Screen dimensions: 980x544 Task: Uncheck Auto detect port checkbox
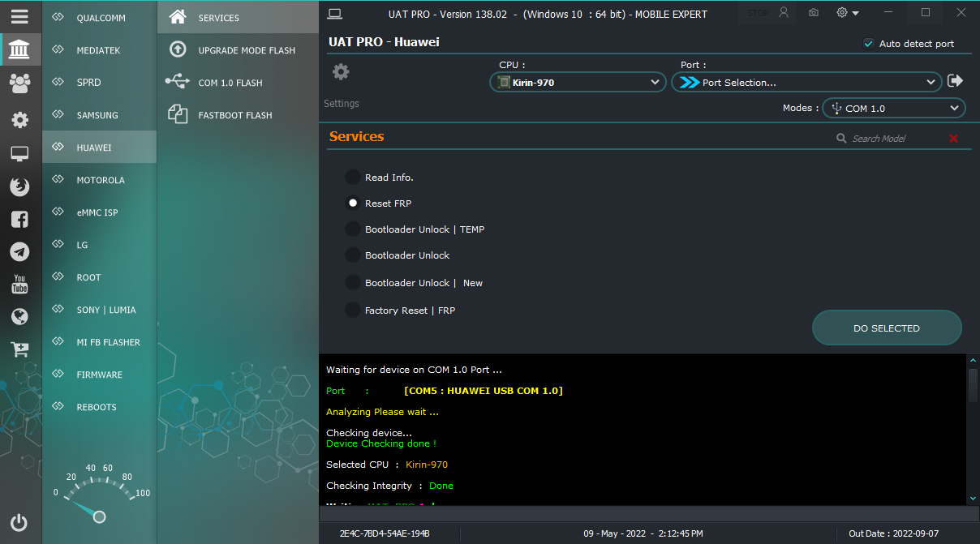[x=869, y=44]
